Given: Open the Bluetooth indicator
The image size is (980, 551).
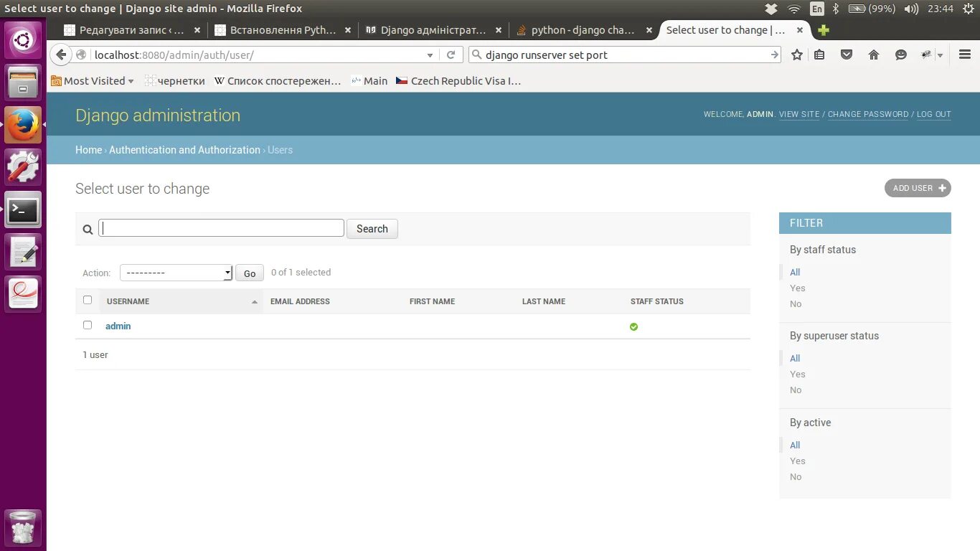Looking at the screenshot, I should click(x=836, y=9).
